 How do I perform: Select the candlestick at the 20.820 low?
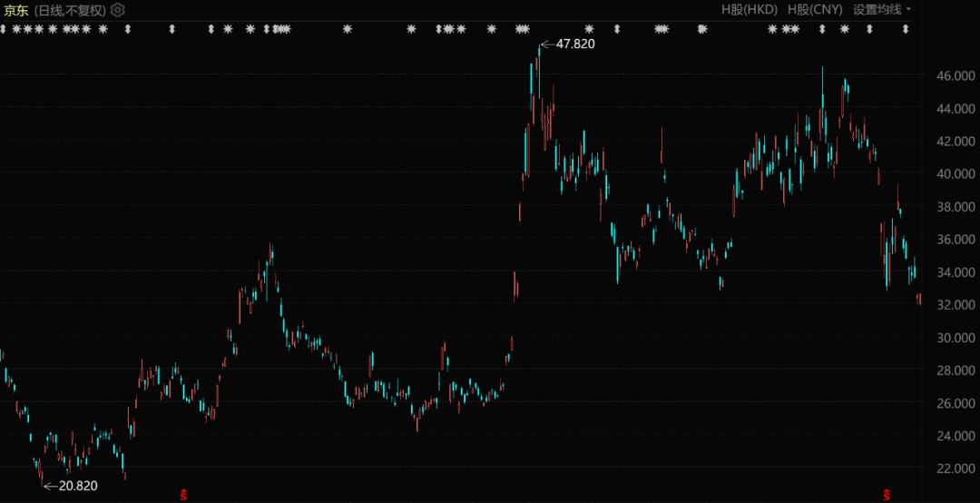41,472
